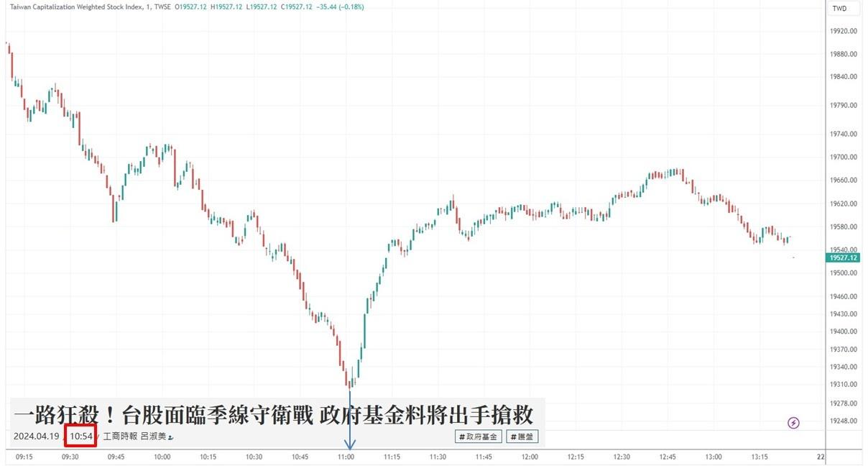Click the 13:15 time axis label

tap(759, 457)
